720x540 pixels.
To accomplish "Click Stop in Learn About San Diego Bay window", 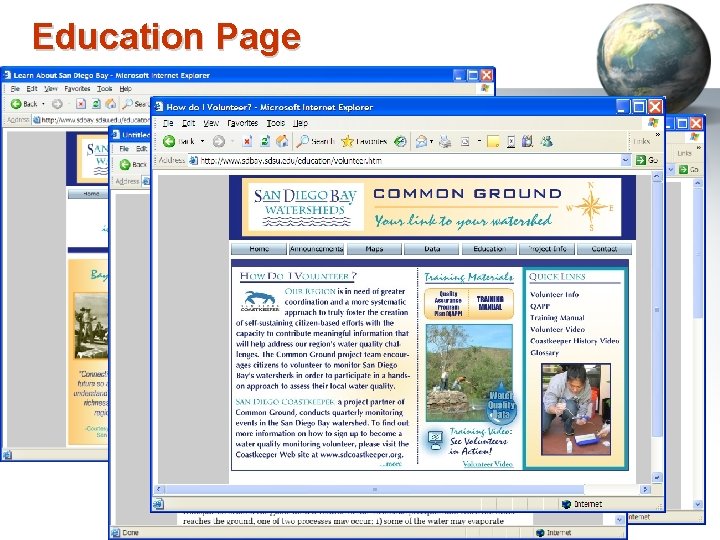I will 81,104.
